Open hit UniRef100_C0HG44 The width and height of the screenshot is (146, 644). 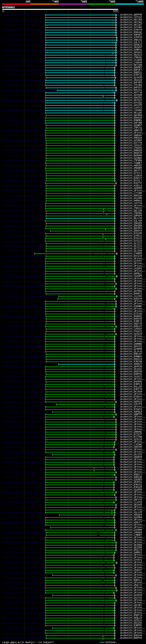click(131, 63)
